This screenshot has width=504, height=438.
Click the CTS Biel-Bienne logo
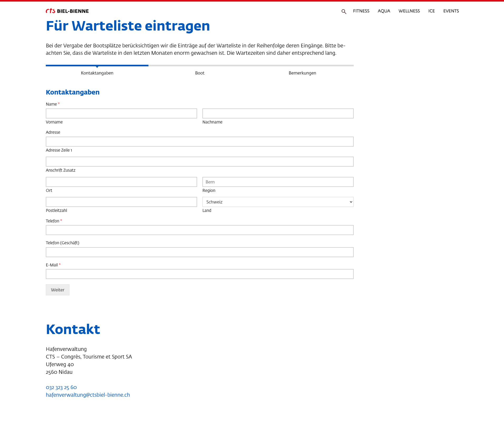[x=67, y=11]
